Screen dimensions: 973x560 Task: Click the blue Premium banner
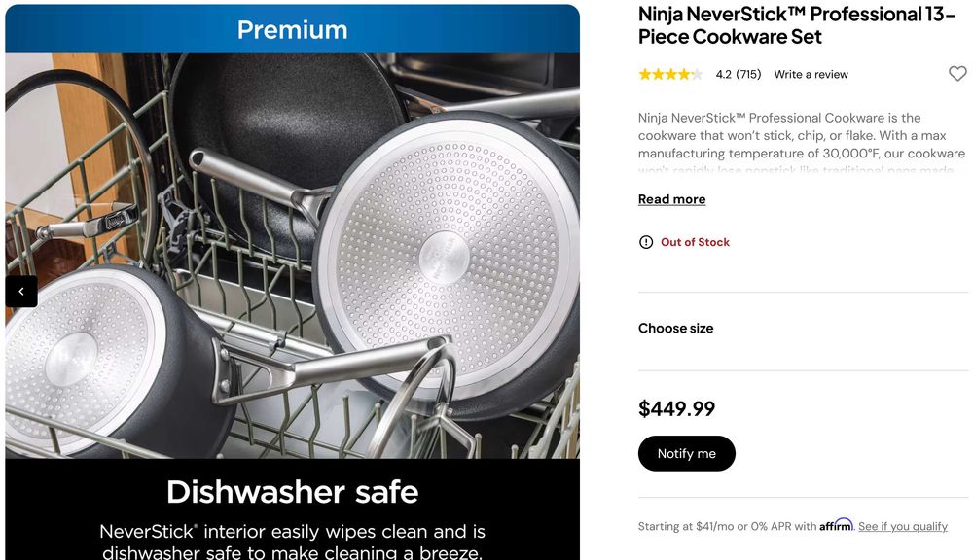click(292, 28)
